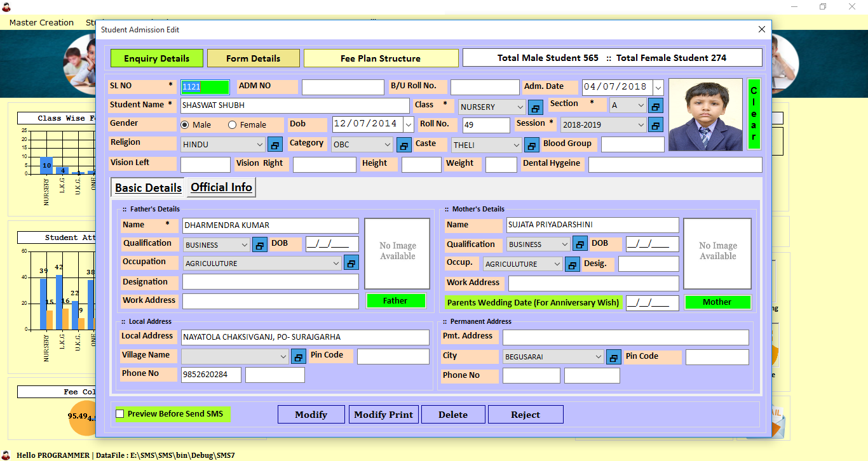Screen dimensions: 868x461
Task: Open lookup icon beside father's Occupation
Action: pos(351,262)
